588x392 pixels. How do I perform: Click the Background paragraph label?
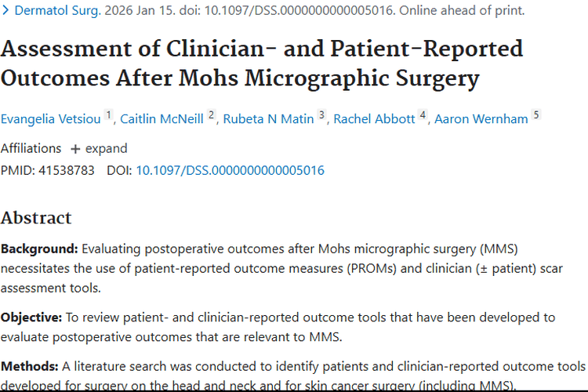[39, 249]
